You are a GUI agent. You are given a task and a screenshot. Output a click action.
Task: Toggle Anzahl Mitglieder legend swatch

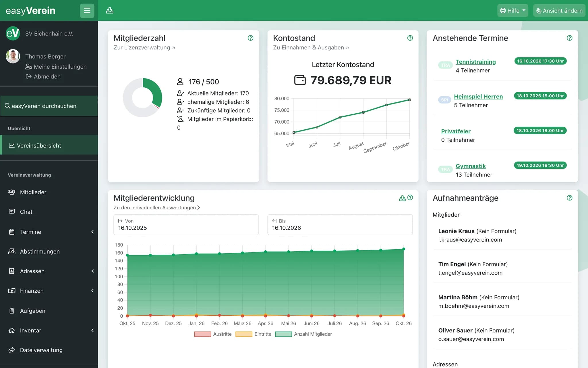pos(283,334)
